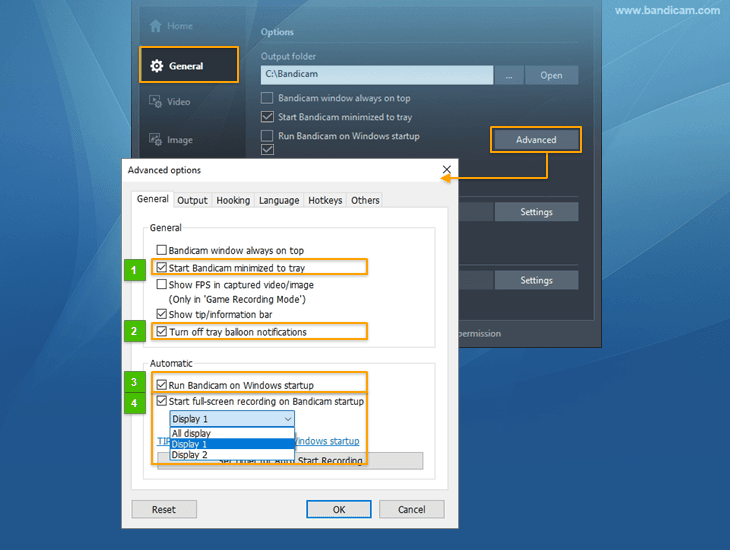Check Run Bandicam on Windows startup in main window
Image resolution: width=730 pixels, height=550 pixels.
click(x=267, y=136)
